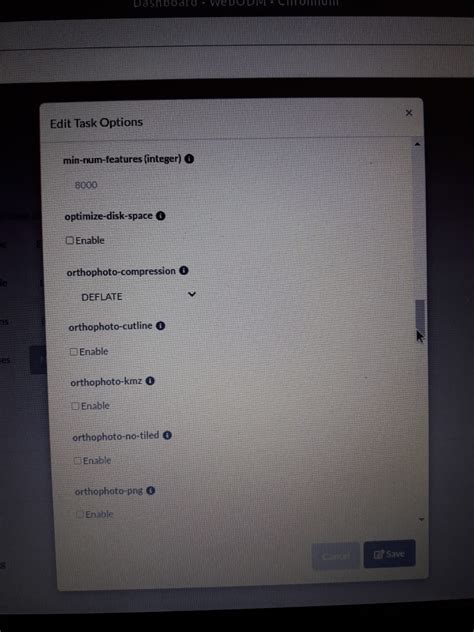Click the scrollbar up arrow in the dialog
This screenshot has width=474, height=632.
click(x=418, y=144)
